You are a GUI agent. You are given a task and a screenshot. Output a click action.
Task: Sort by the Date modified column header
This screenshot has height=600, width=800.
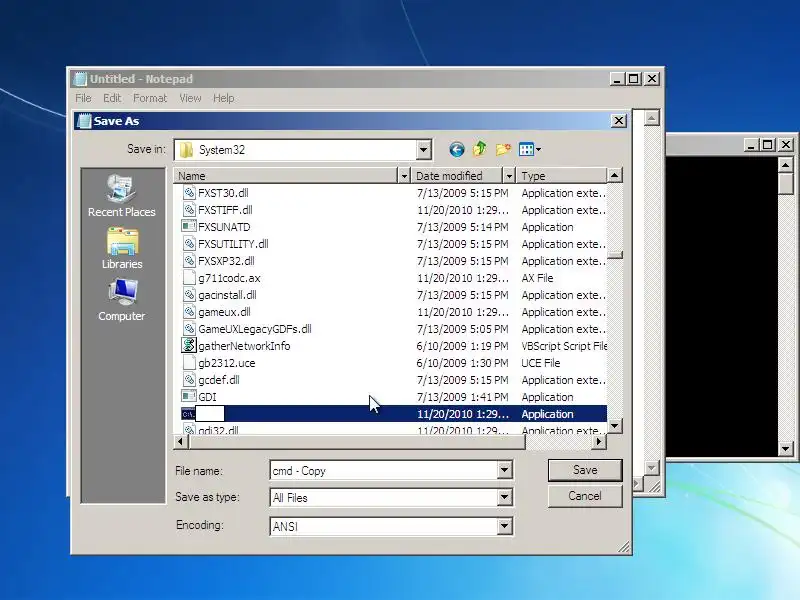tap(457, 176)
